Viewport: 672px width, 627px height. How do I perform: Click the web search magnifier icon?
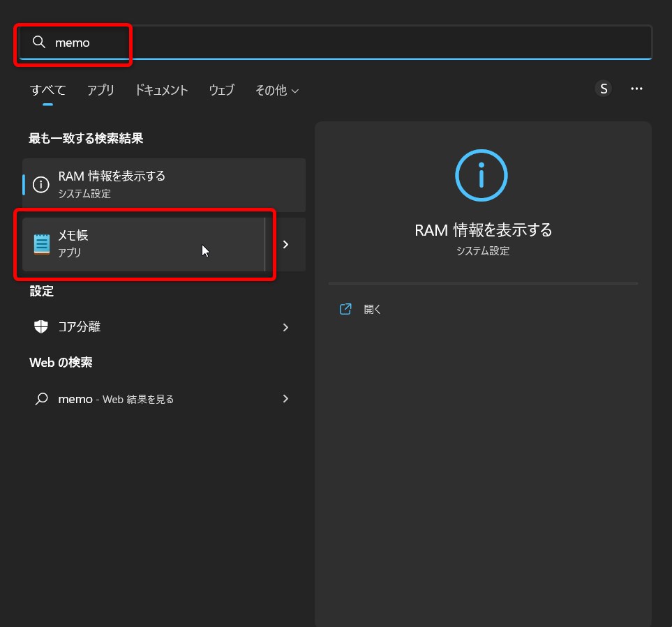[x=41, y=399]
